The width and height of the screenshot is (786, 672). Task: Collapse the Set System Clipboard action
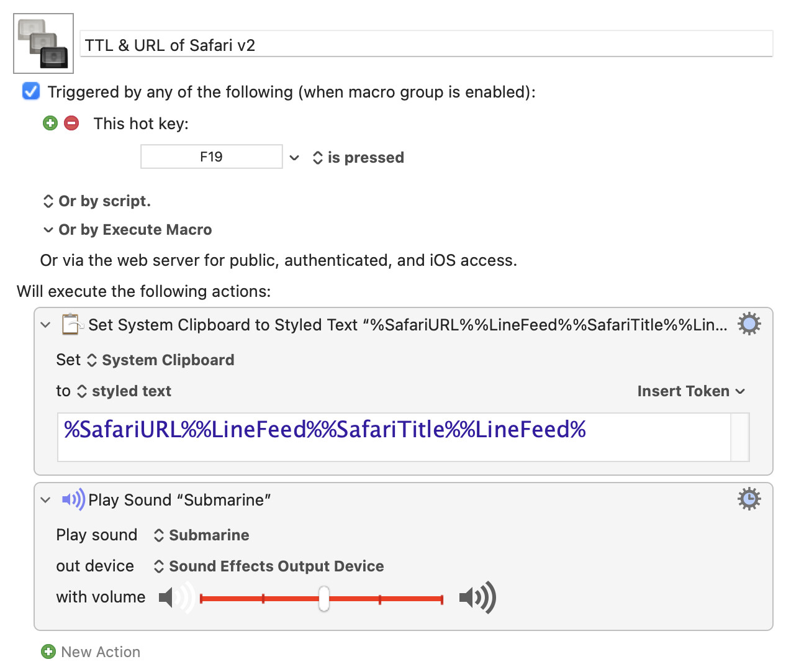click(x=45, y=325)
